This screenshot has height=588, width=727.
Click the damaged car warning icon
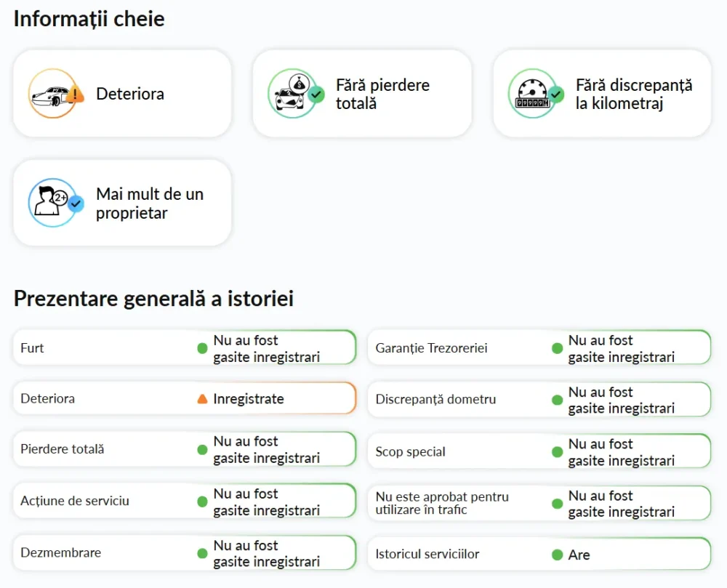pyautogui.click(x=56, y=94)
